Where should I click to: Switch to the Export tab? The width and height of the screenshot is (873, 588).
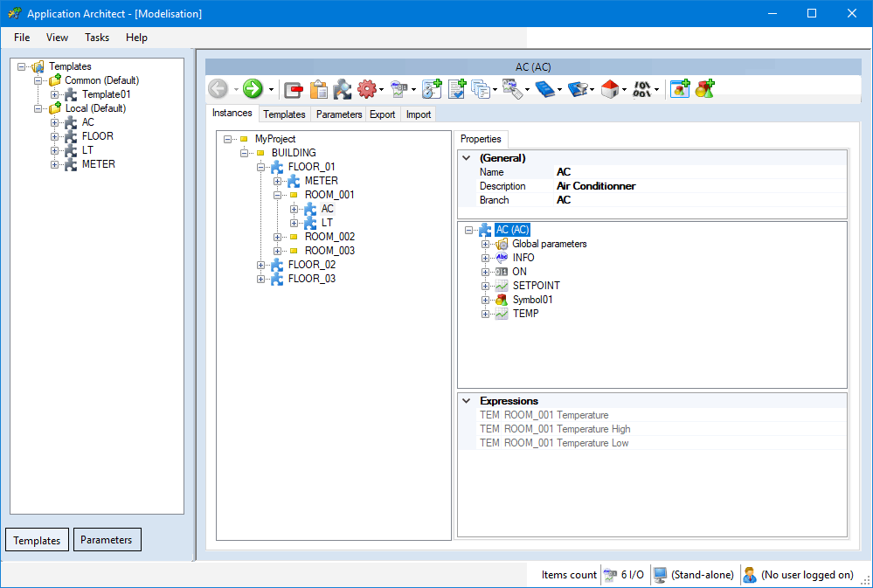click(x=383, y=114)
